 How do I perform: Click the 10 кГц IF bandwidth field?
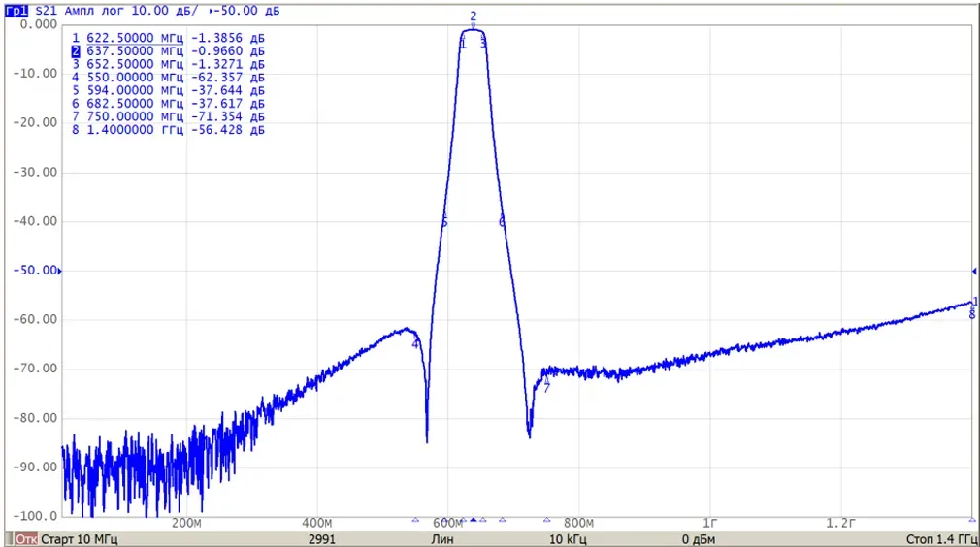[568, 539]
